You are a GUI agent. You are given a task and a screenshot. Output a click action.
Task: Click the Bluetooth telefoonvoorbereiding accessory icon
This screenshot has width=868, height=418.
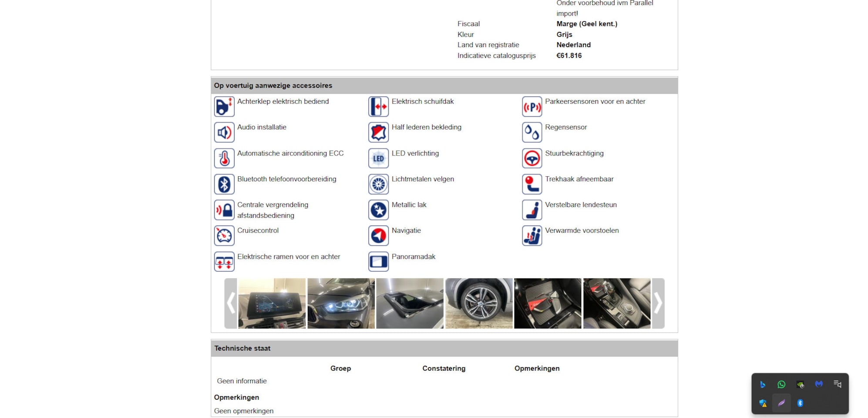click(224, 184)
